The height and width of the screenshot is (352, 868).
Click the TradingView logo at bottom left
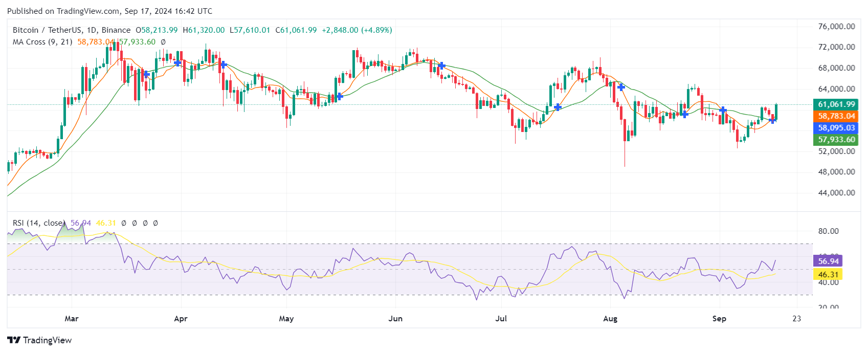point(40,340)
